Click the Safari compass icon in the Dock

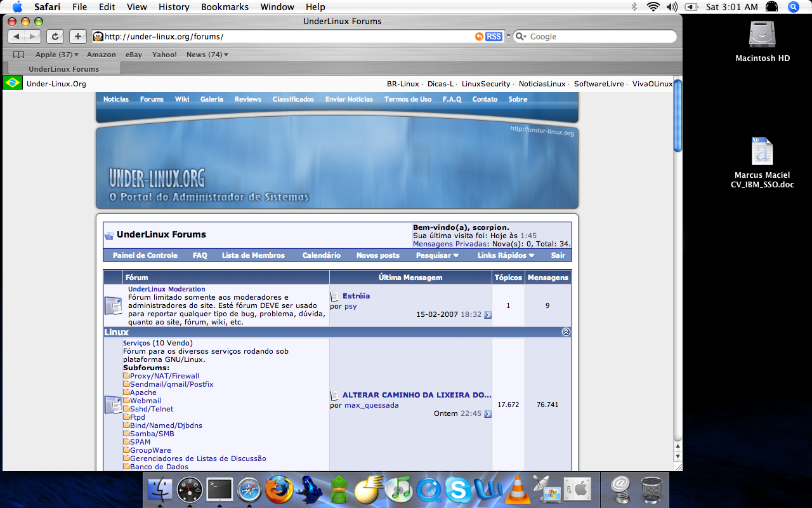[x=249, y=490]
